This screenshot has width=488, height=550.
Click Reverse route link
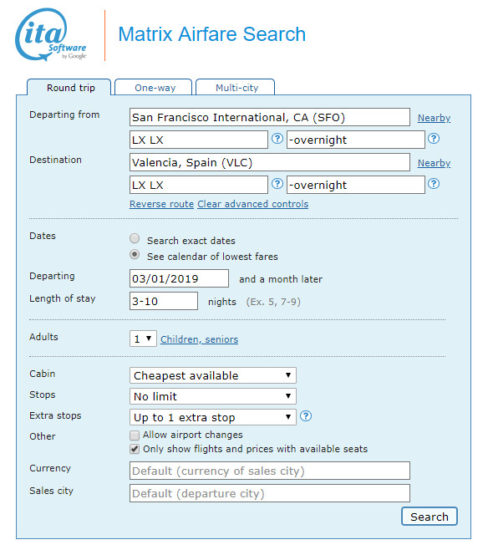click(161, 204)
